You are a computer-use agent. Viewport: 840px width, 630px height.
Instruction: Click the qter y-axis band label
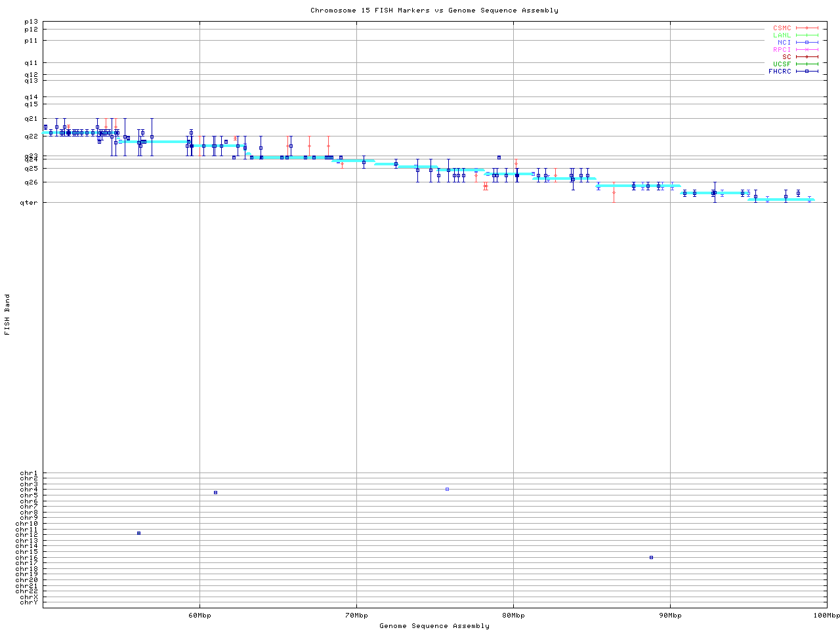point(30,203)
